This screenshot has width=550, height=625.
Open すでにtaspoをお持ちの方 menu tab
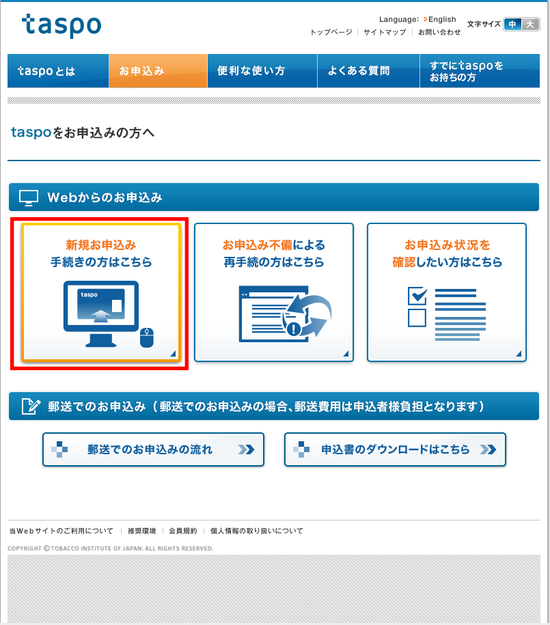pos(480,71)
